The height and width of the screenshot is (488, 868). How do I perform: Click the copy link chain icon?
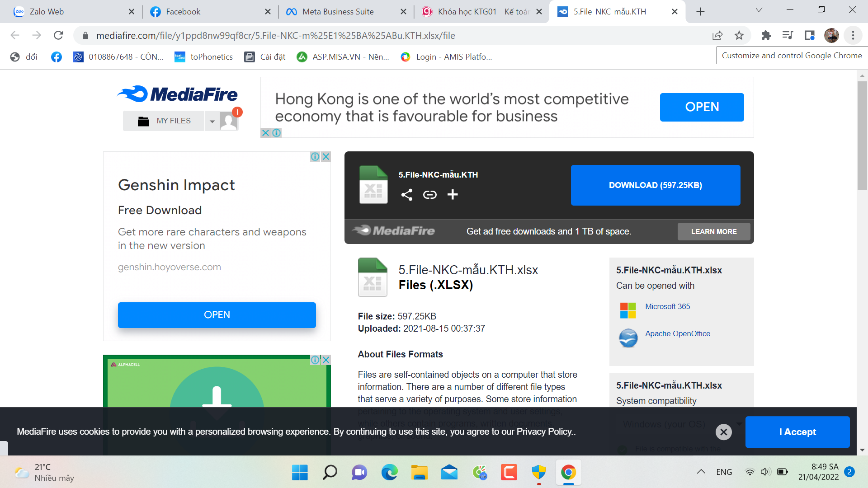pos(429,195)
